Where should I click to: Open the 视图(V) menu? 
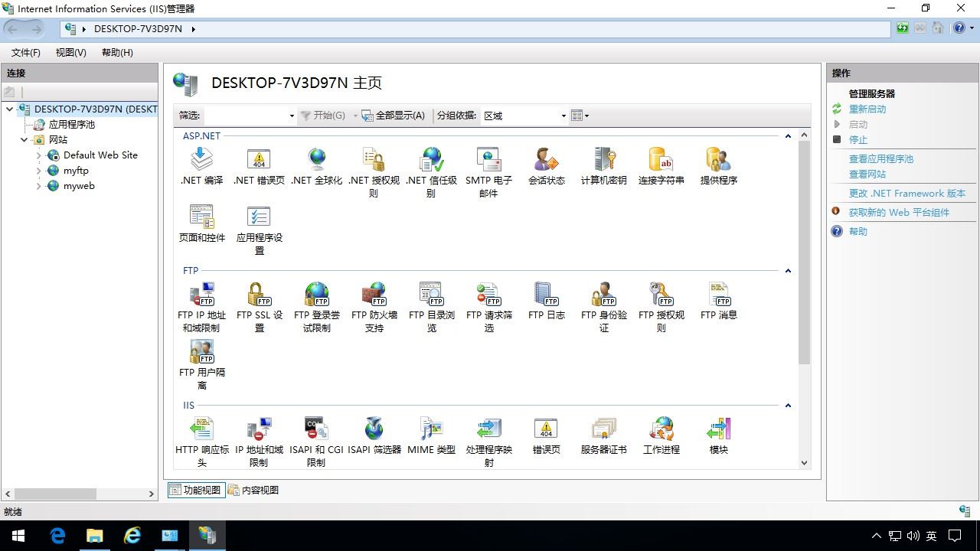(71, 52)
